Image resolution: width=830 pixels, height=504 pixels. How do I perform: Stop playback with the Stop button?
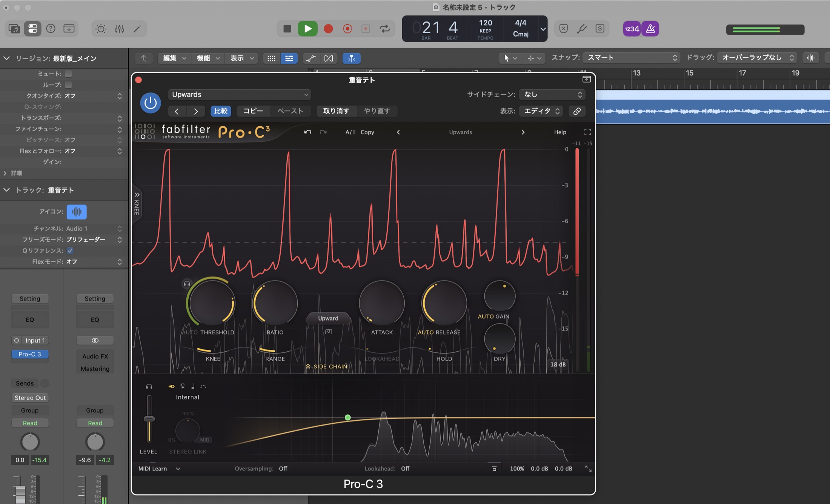pos(287,29)
